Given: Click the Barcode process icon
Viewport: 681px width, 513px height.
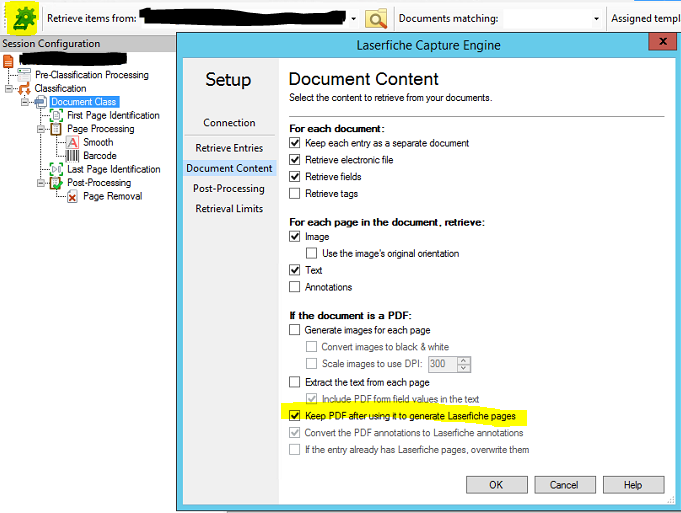Looking at the screenshot, I should 73,156.
